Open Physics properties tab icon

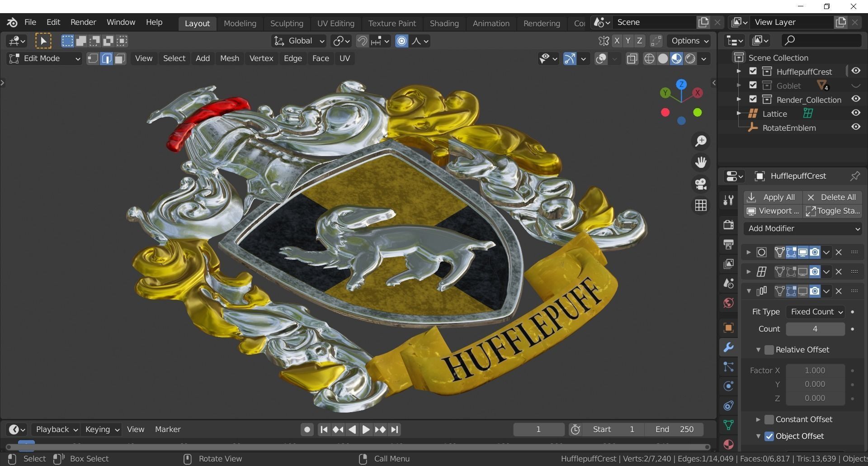click(x=728, y=386)
